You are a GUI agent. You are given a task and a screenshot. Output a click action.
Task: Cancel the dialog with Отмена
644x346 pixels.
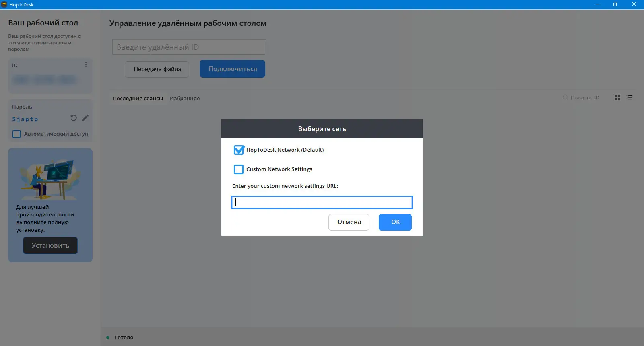pos(349,222)
